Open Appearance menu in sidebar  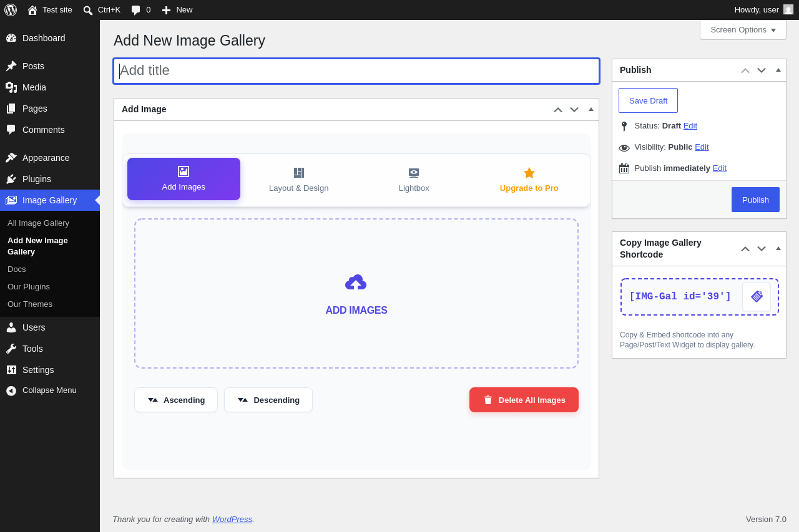point(50,158)
